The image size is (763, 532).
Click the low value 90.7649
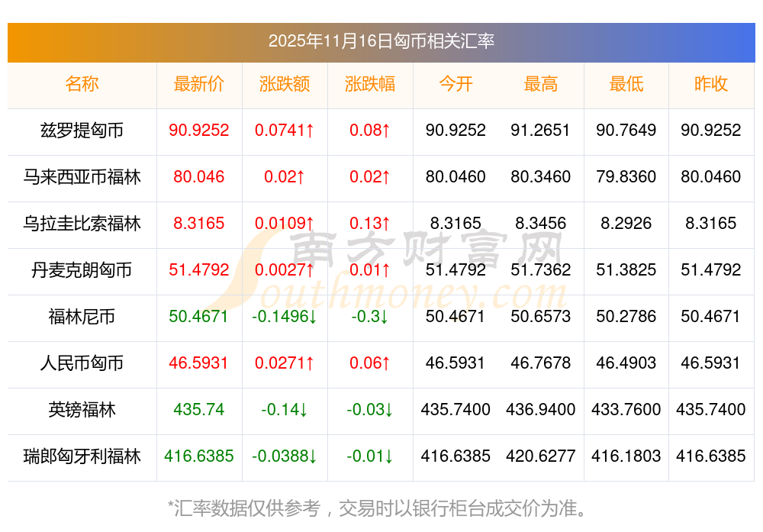point(626,130)
